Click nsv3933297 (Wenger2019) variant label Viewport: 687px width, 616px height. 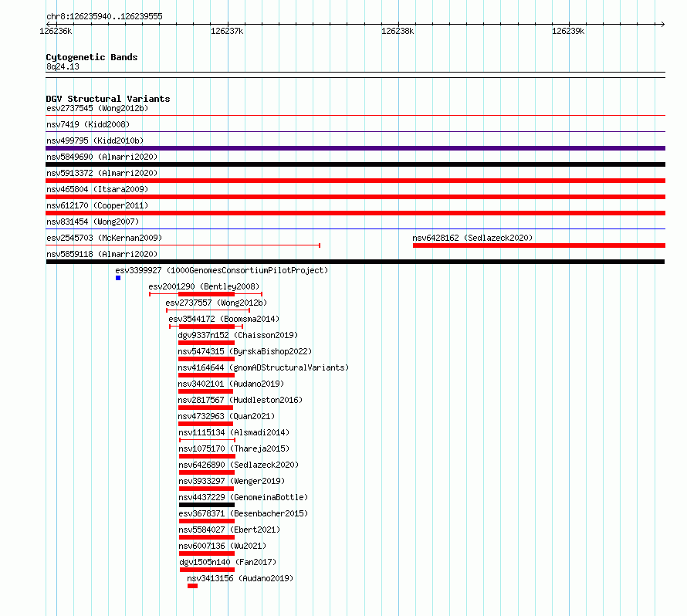click(x=232, y=481)
